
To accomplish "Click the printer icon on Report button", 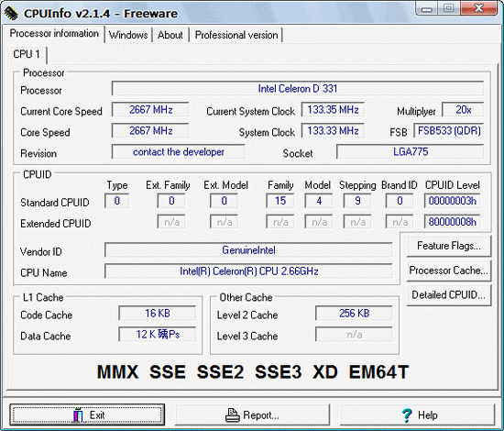I will click(233, 414).
